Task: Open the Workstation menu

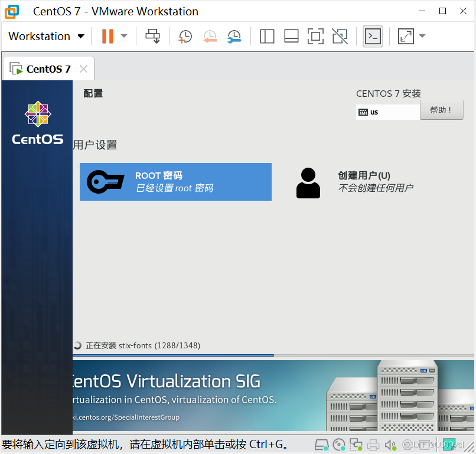Action: [x=46, y=36]
